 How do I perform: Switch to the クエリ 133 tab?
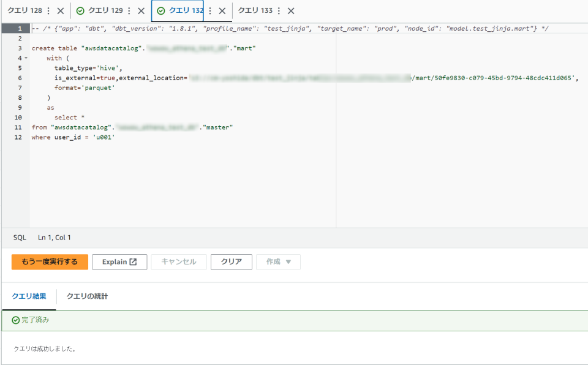coord(255,10)
